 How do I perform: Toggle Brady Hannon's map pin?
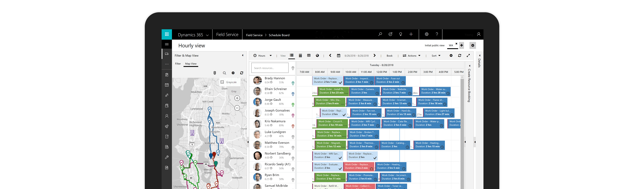[x=293, y=83]
